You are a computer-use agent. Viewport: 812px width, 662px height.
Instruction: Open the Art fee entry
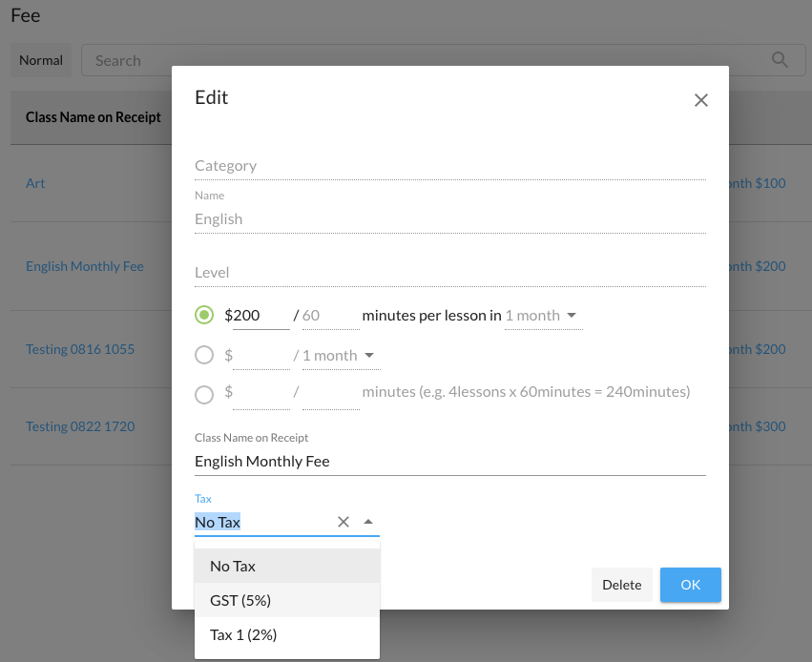pyautogui.click(x=35, y=183)
